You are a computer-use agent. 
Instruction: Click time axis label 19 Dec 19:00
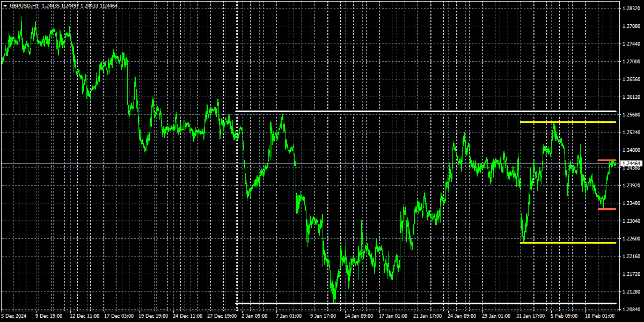[153, 317]
